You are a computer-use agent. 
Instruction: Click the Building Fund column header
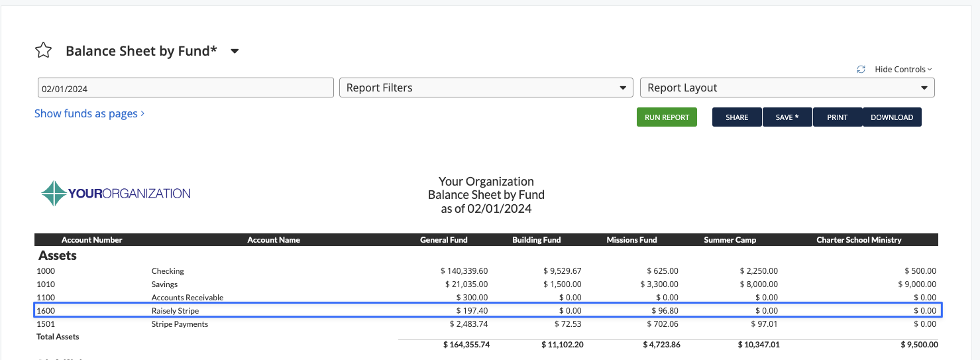coord(537,240)
